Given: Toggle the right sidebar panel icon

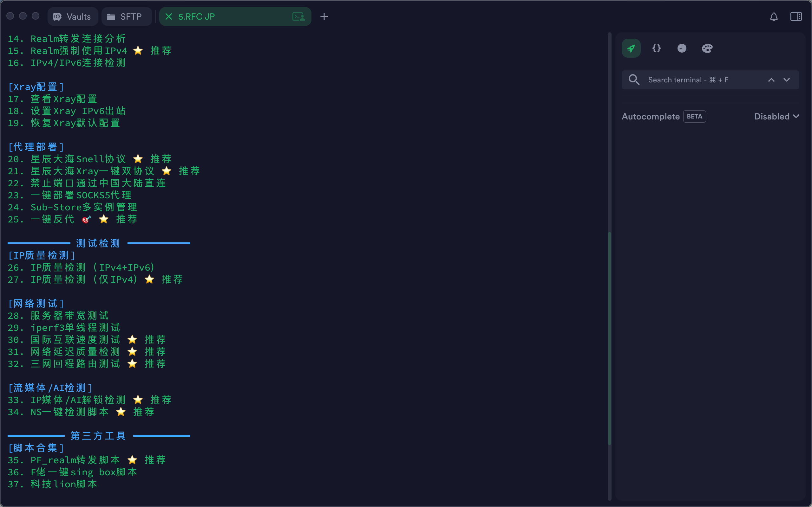Looking at the screenshot, I should (x=796, y=17).
